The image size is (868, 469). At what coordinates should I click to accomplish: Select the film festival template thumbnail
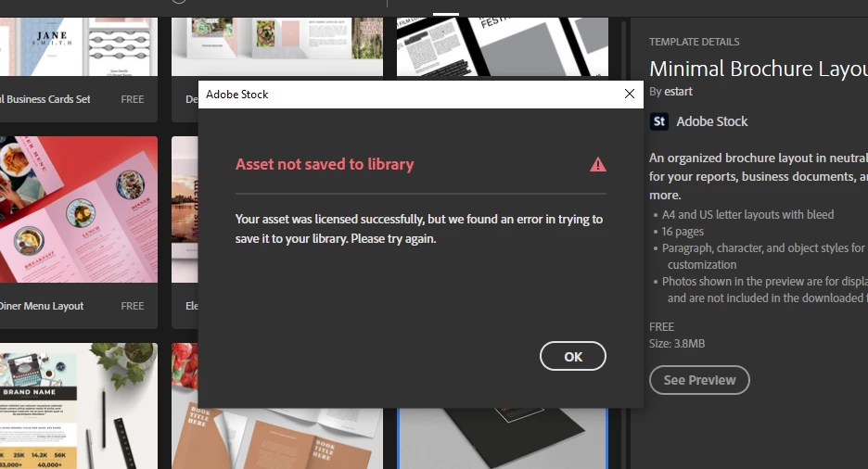pos(502,46)
